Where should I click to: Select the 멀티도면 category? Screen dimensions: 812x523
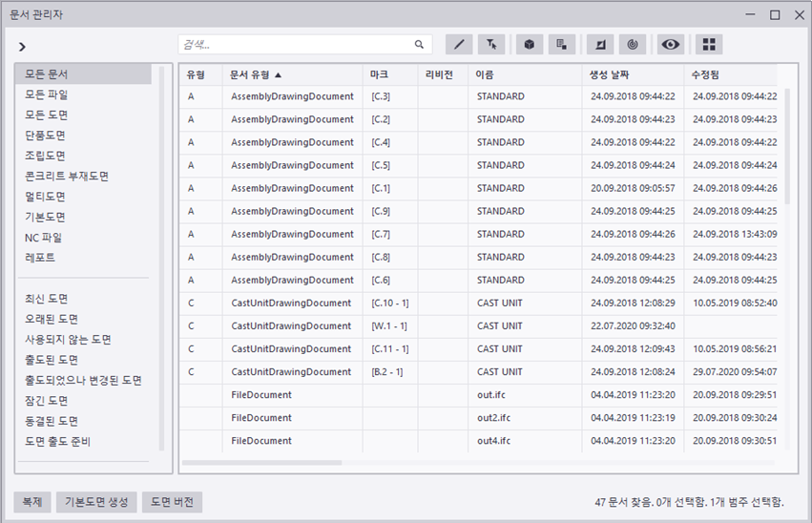(x=83, y=197)
